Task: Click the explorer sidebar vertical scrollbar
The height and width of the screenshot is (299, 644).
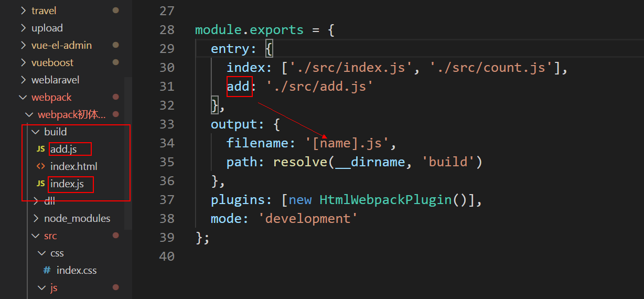Action: coord(128,152)
